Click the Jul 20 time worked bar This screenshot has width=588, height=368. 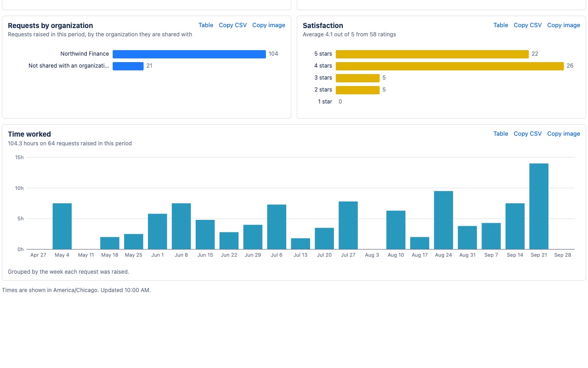point(324,238)
